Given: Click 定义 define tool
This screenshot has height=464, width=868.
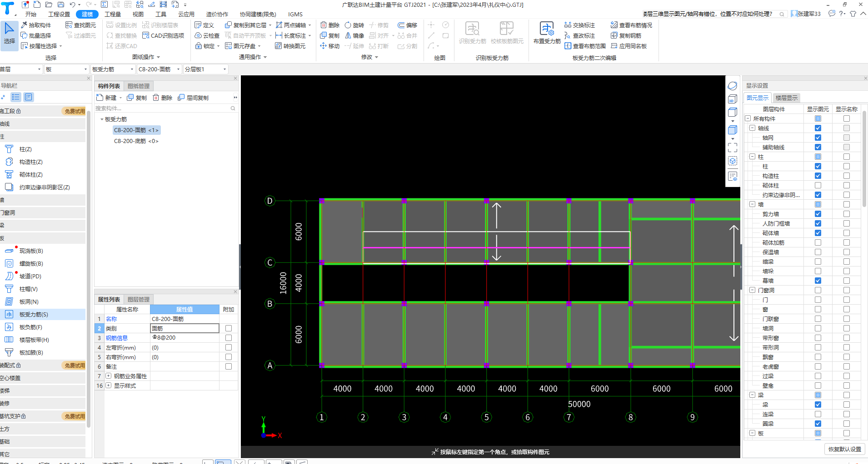Looking at the screenshot, I should click(204, 25).
